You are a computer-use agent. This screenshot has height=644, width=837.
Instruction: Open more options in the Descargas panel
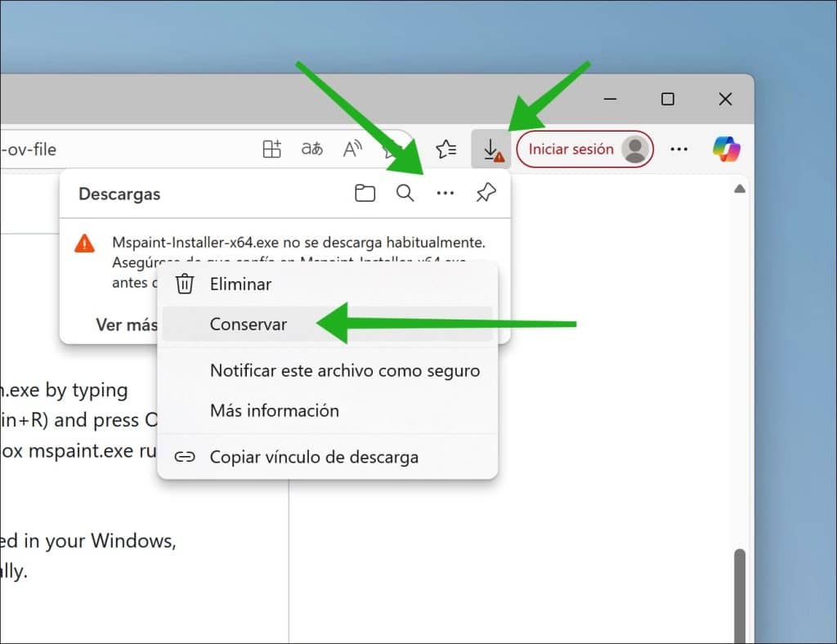tap(445, 194)
